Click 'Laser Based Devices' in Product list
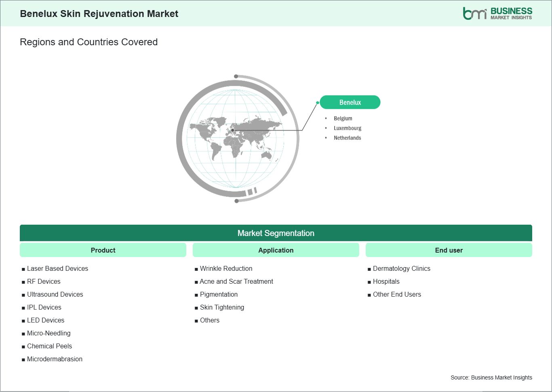 coord(57,268)
